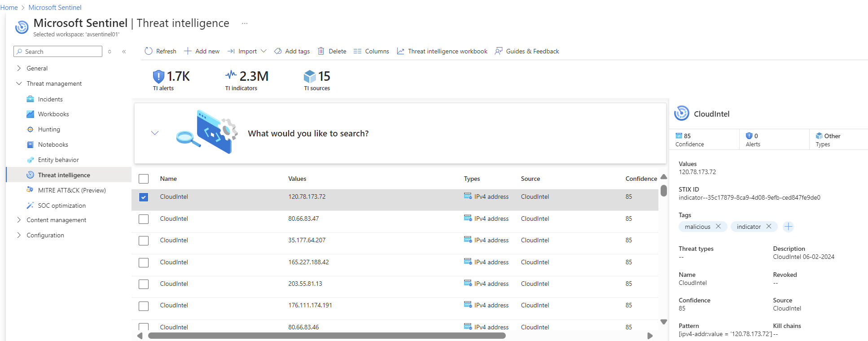Click the Add new plus icon
868x341 pixels.
point(188,51)
